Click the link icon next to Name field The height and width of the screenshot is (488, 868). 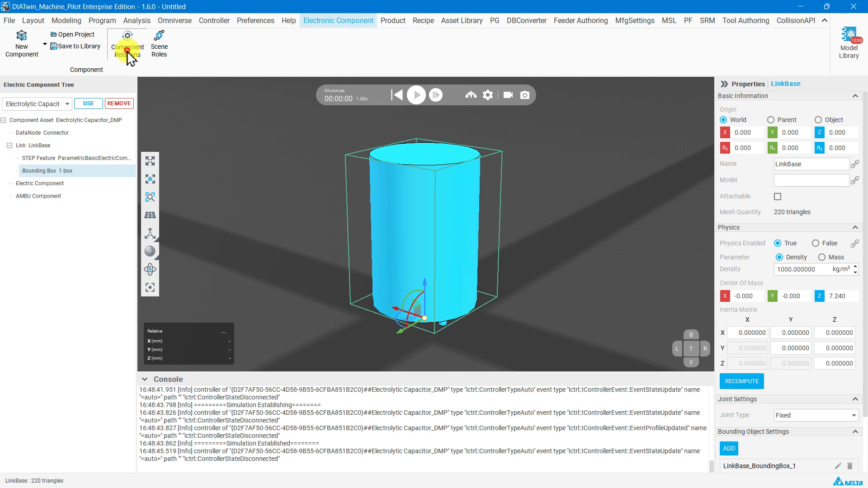click(x=854, y=164)
